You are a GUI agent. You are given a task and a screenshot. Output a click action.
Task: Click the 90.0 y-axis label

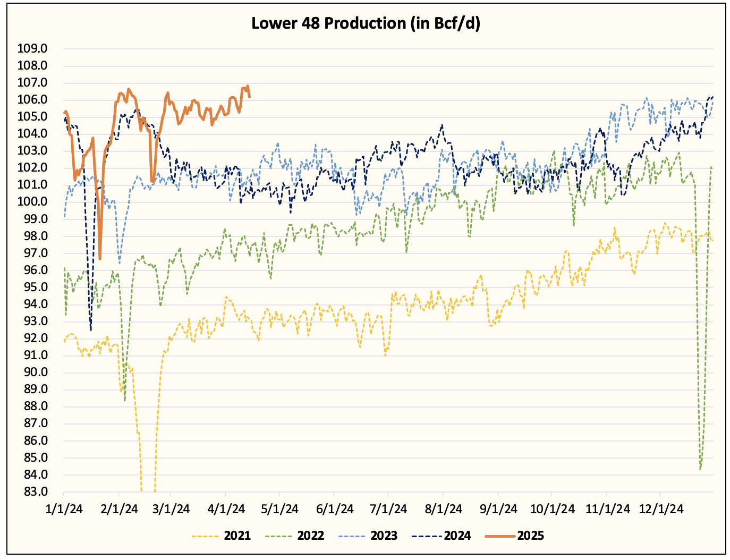pos(35,372)
